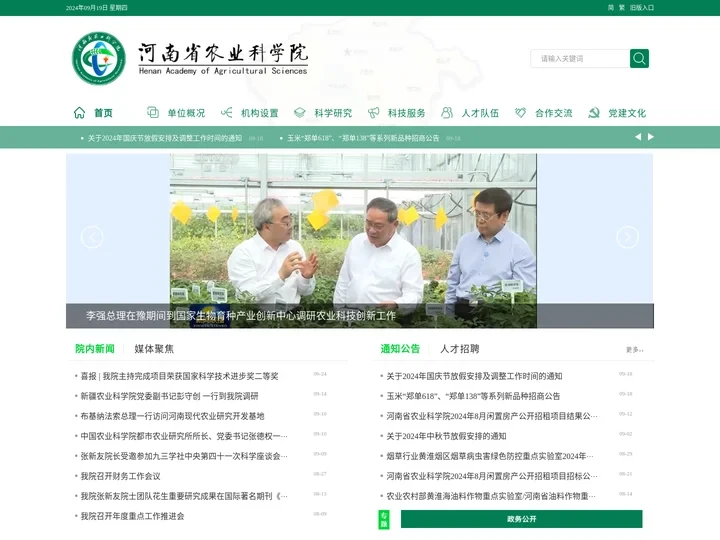Image resolution: width=720 pixels, height=540 pixels.
Task: Open news 喜报 国家科学技术进步奖二等奖
Action: point(180,376)
